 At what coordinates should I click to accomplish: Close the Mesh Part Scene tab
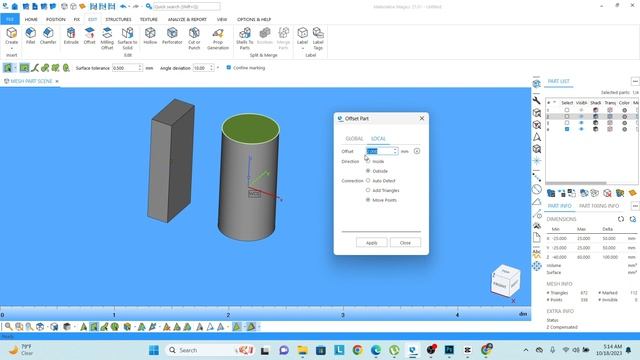click(x=57, y=81)
